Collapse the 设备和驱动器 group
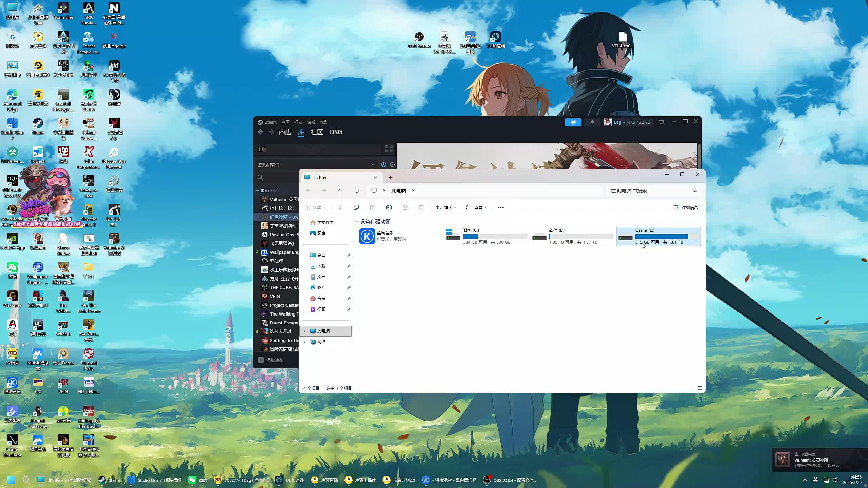 click(357, 222)
